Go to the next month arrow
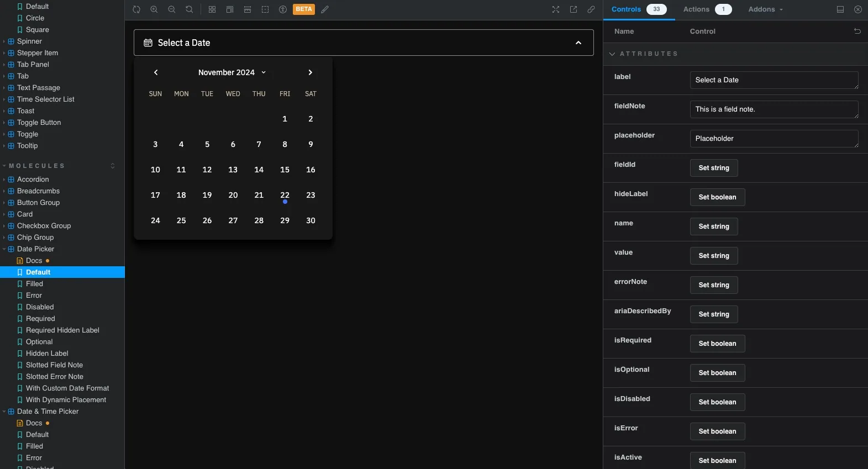This screenshot has width=868, height=469. 311,72
